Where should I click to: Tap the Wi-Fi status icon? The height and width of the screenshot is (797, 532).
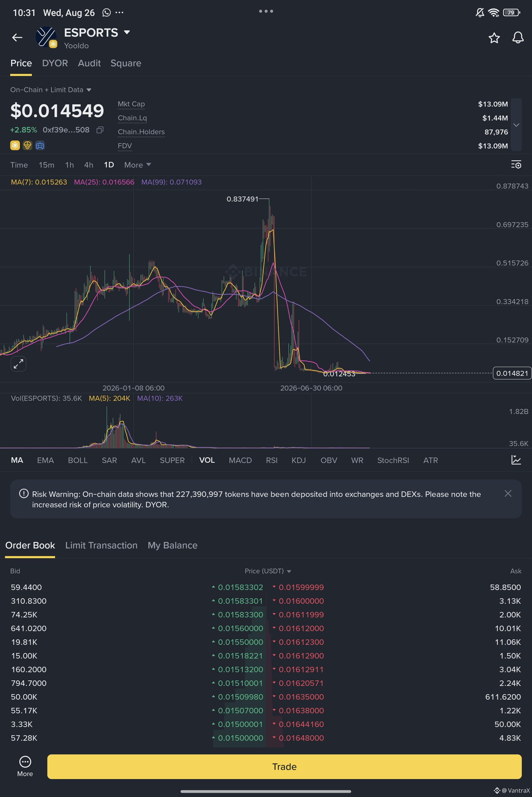pos(493,12)
